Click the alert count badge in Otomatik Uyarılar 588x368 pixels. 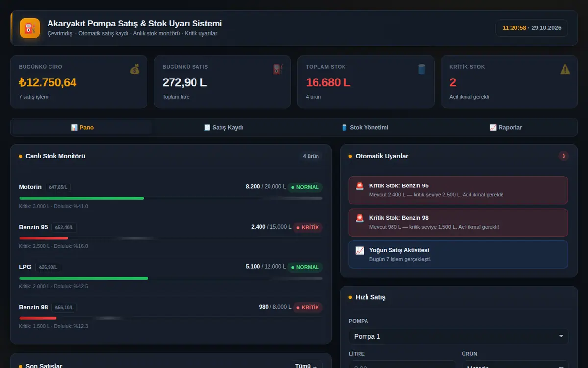[563, 156]
